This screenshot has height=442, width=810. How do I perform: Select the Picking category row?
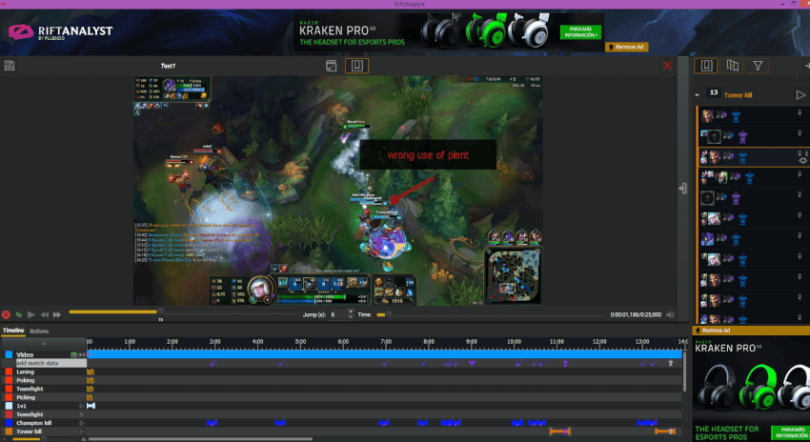[44, 397]
